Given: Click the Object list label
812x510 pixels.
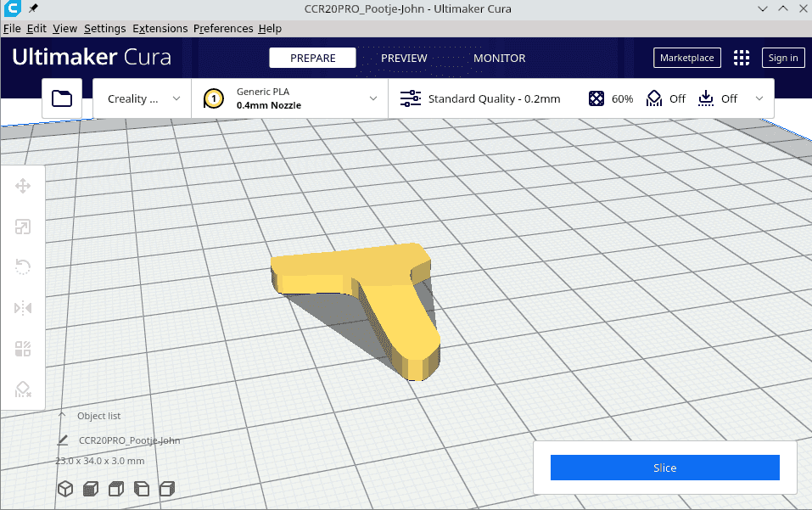Looking at the screenshot, I should (x=99, y=416).
